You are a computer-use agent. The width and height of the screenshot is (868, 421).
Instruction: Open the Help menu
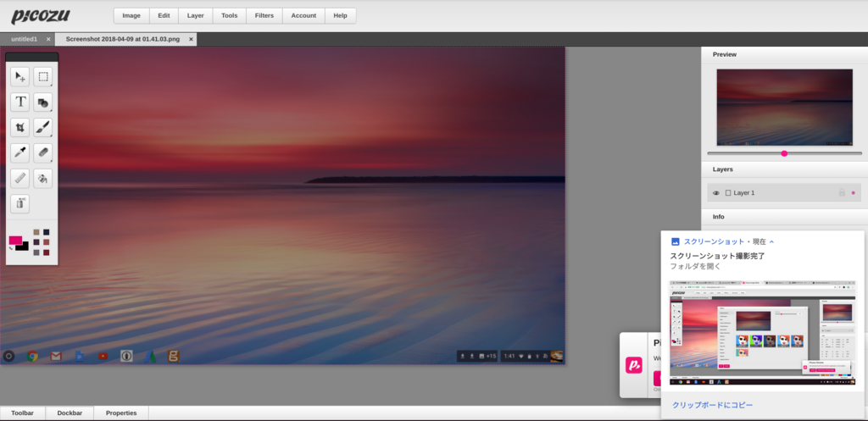click(340, 15)
